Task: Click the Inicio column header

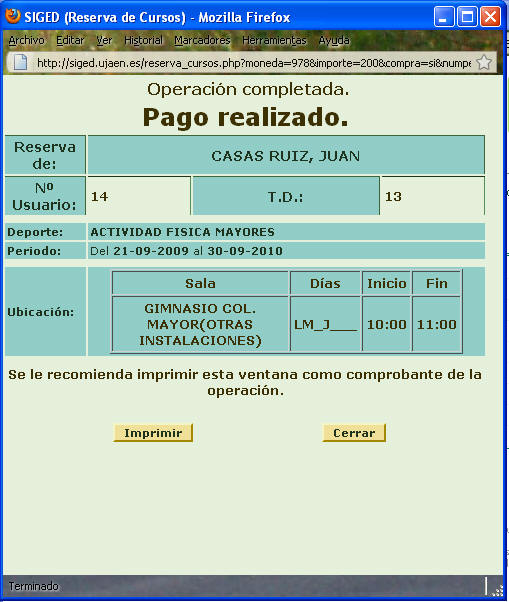Action: pyautogui.click(x=387, y=283)
